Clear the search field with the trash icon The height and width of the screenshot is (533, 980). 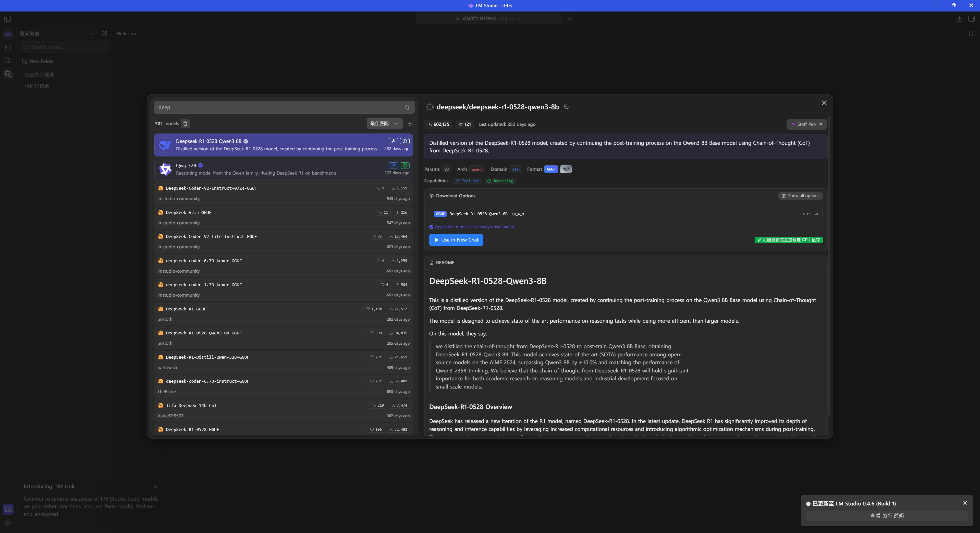[x=407, y=107]
